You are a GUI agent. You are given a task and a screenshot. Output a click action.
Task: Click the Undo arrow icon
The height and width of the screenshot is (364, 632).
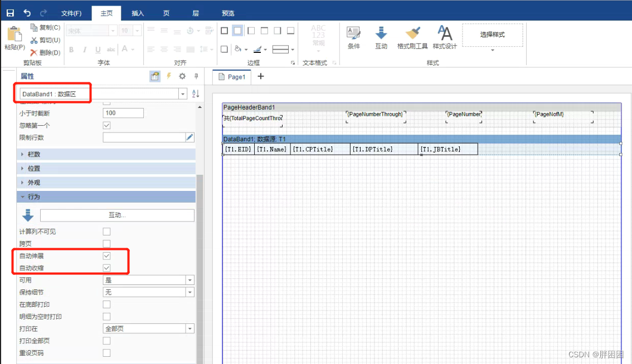27,12
